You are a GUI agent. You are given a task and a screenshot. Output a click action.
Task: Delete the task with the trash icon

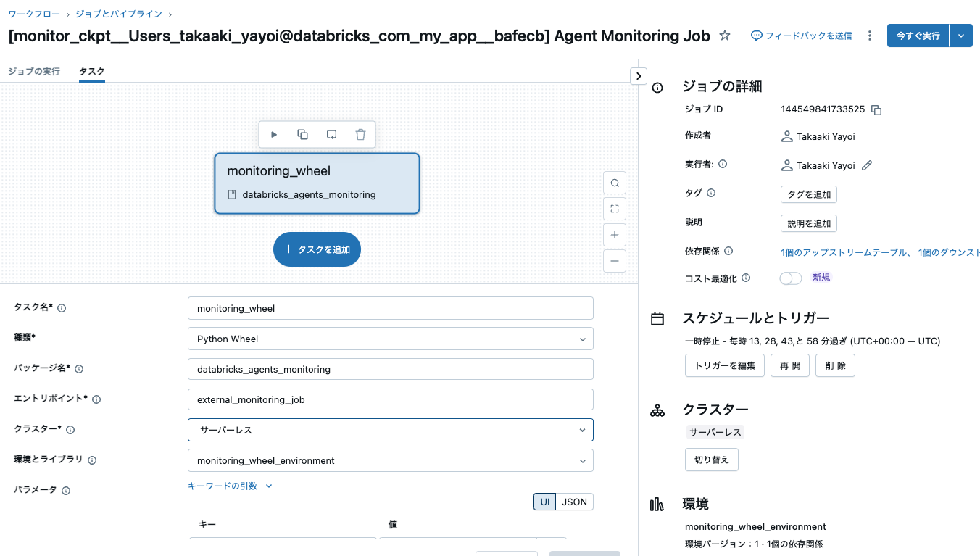coord(360,135)
